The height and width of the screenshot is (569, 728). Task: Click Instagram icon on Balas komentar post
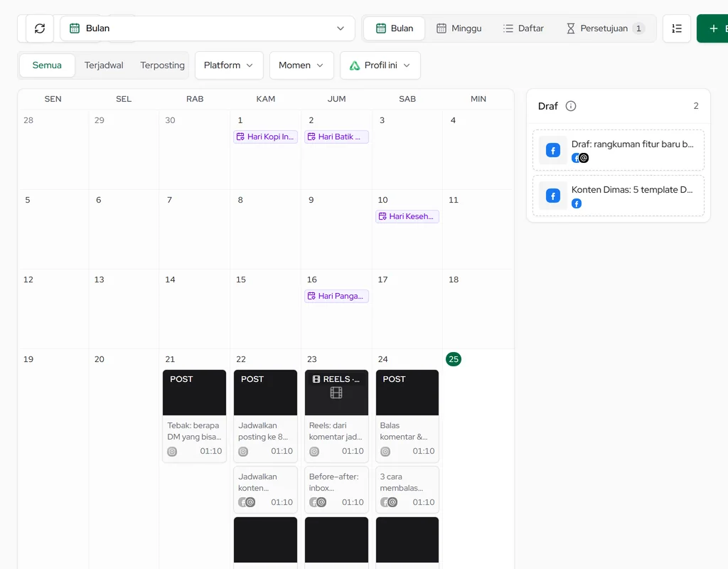(x=385, y=452)
